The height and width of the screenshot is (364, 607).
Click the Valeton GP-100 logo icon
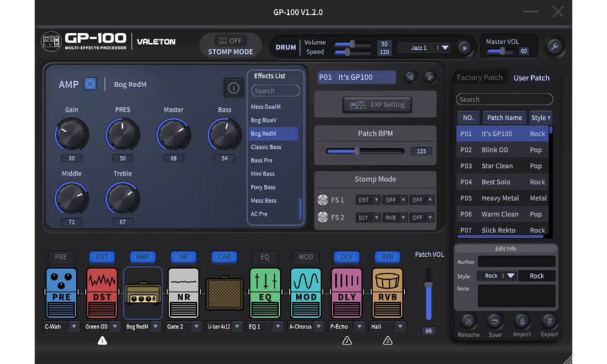pyautogui.click(x=51, y=41)
